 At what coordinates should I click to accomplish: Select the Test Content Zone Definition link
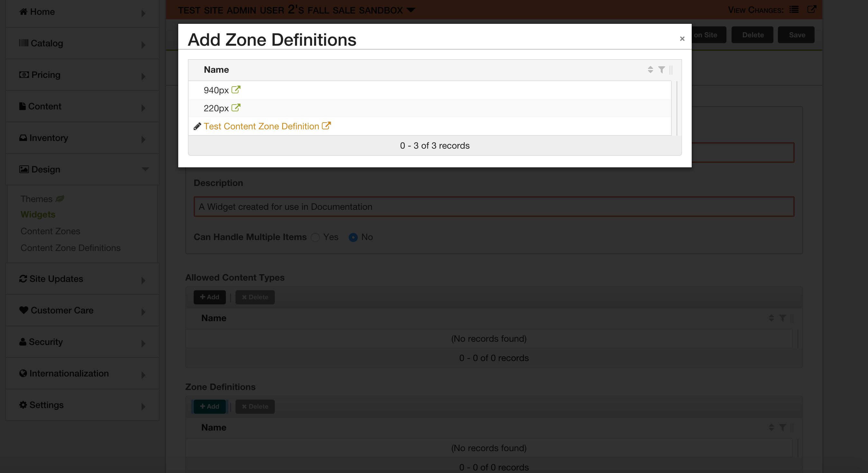pos(262,126)
